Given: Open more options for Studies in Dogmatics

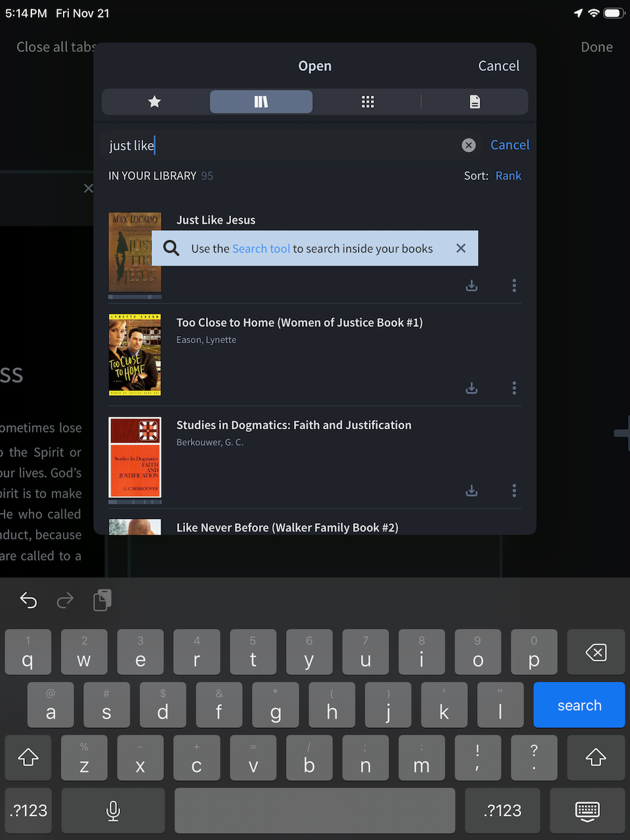Looking at the screenshot, I should pyautogui.click(x=514, y=490).
